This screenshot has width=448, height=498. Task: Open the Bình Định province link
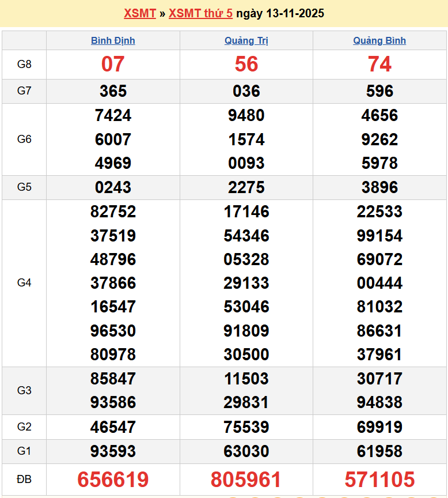coord(113,40)
